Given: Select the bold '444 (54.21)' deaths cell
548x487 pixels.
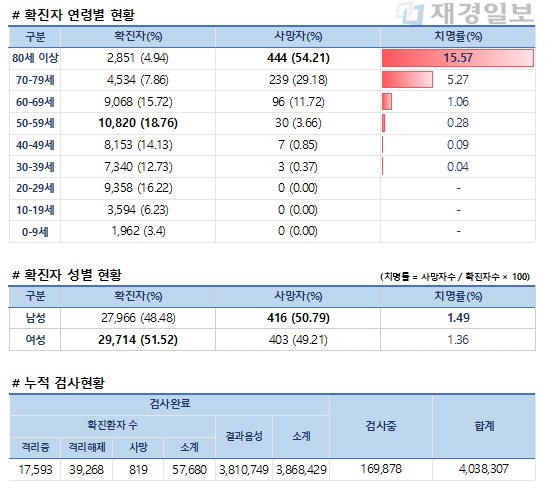Looking at the screenshot, I should [298, 58].
